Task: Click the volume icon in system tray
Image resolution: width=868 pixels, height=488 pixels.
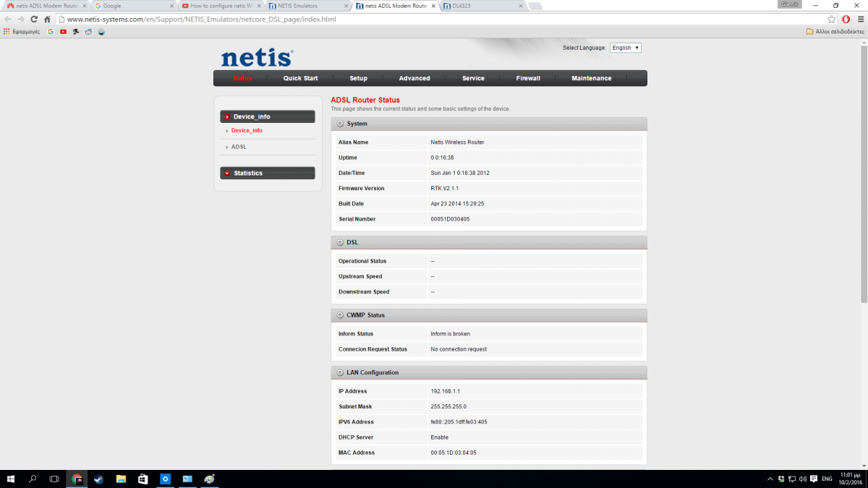Action: [803, 479]
